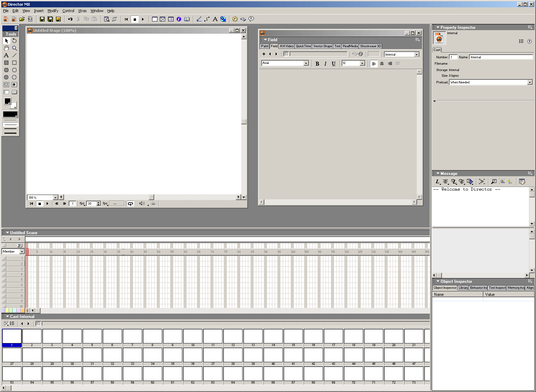Open the Modify menu
This screenshot has height=392, width=536.
tap(53, 11)
